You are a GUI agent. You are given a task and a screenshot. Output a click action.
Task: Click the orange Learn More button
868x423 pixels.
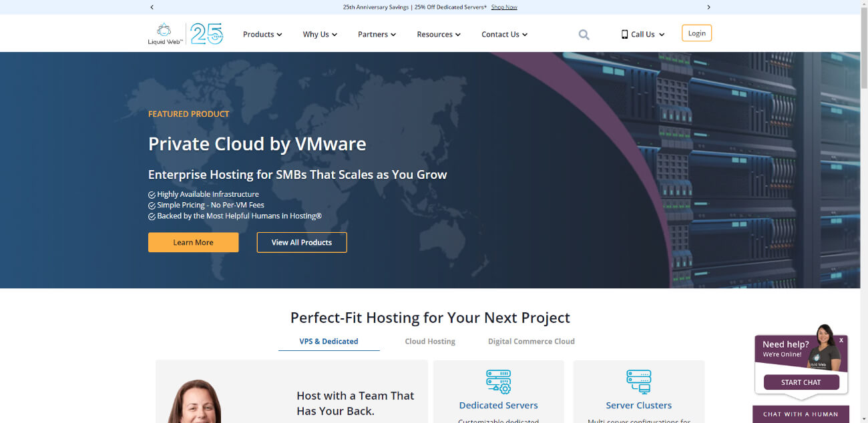193,242
